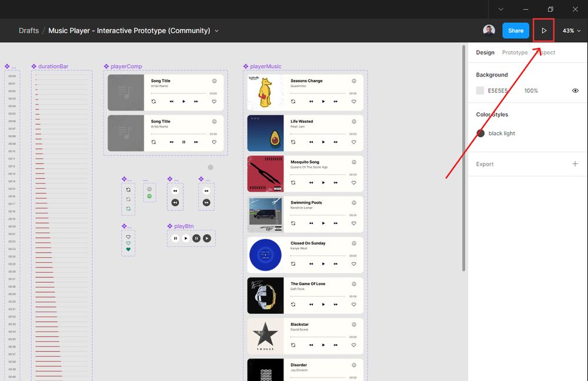This screenshot has height=381, width=588.
Task: Open the zoom level 43% dropdown
Action: (x=570, y=30)
